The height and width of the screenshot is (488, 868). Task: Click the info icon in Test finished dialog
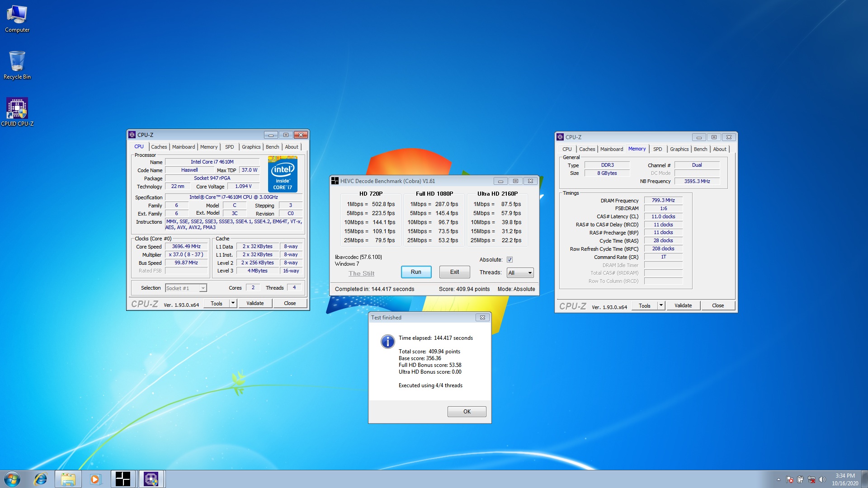tap(387, 341)
